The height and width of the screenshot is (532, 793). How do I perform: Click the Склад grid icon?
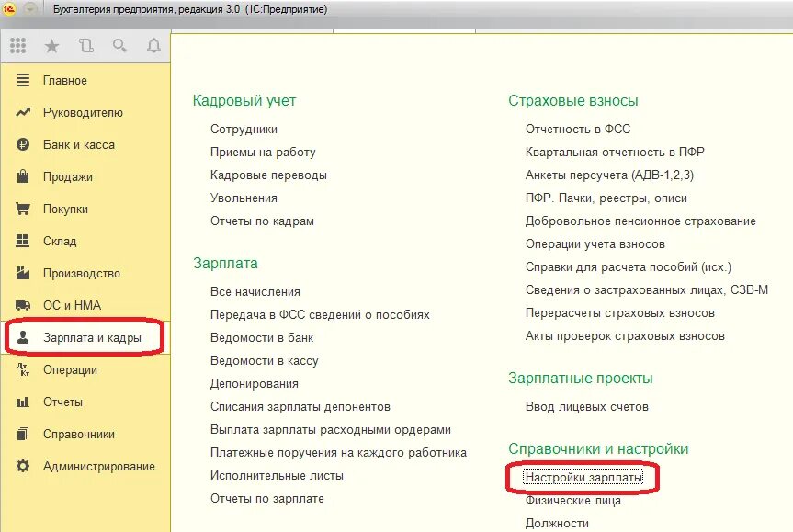point(23,241)
